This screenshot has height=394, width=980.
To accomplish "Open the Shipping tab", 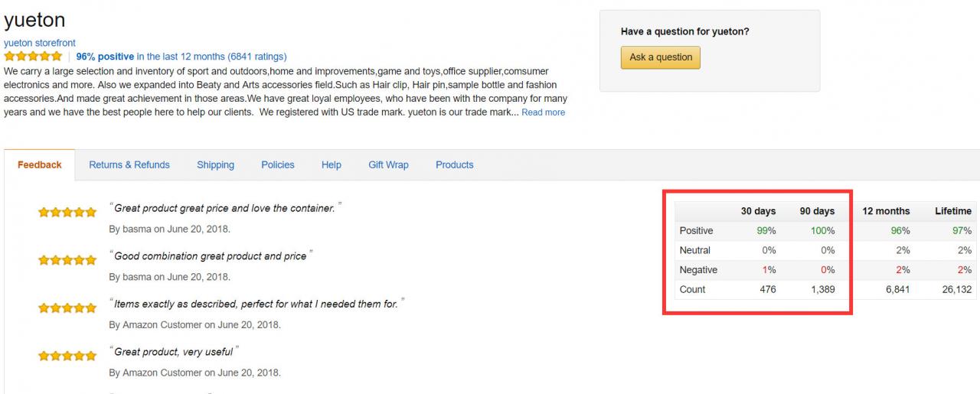I will tap(215, 164).
